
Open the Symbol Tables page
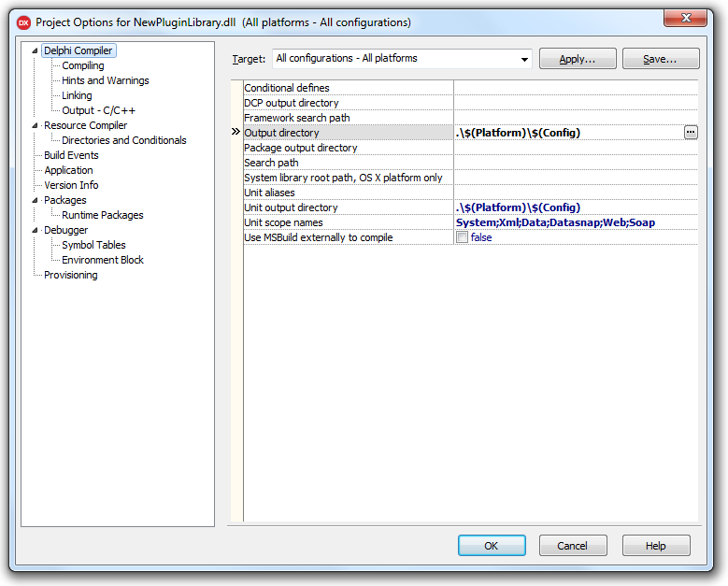tap(93, 245)
